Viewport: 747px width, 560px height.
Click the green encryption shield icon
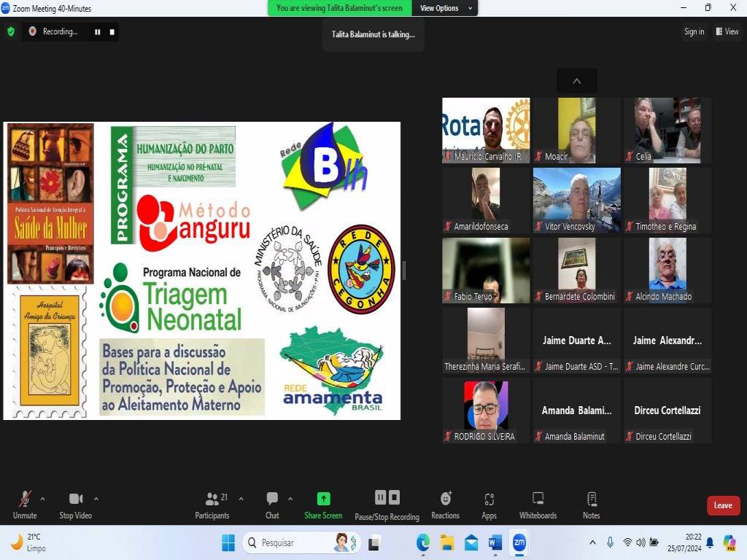click(10, 31)
